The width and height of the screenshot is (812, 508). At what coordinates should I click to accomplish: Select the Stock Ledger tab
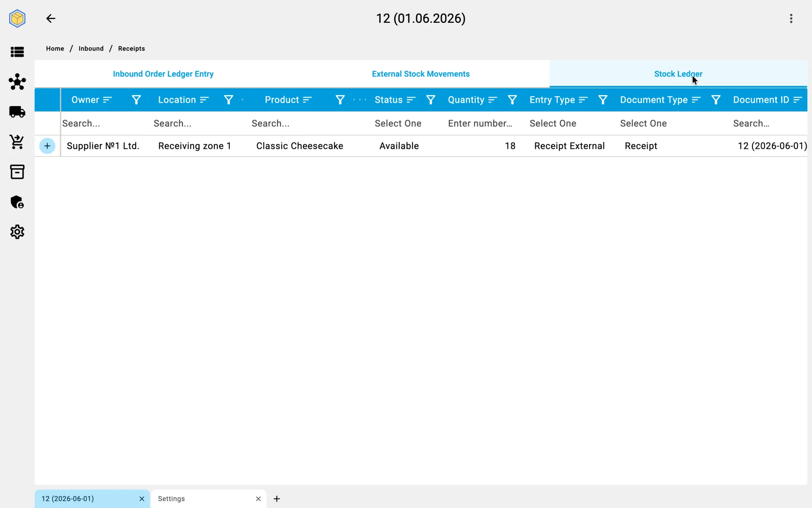678,74
